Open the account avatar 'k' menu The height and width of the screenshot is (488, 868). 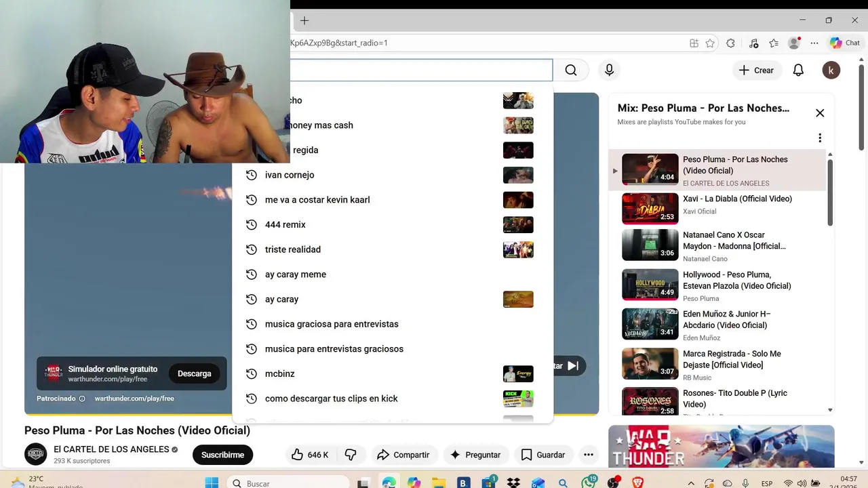(x=831, y=70)
